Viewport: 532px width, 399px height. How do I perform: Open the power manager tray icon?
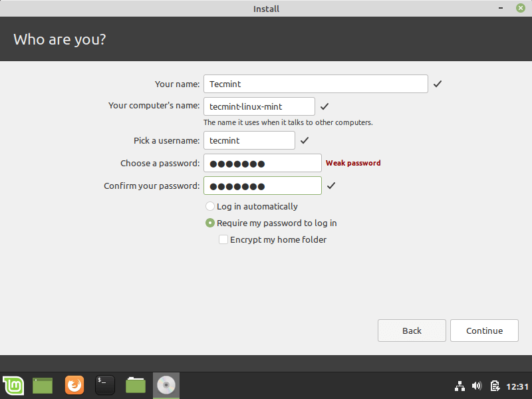point(495,385)
